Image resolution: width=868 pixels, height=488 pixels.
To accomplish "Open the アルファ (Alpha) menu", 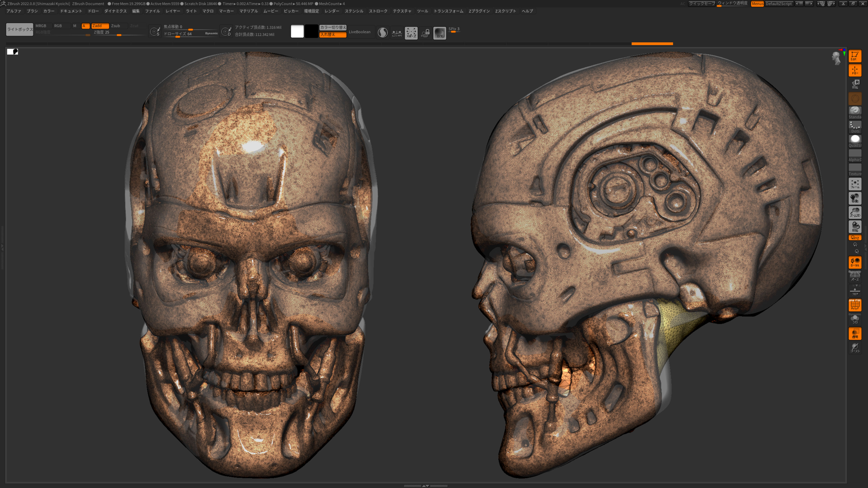I will (x=14, y=11).
